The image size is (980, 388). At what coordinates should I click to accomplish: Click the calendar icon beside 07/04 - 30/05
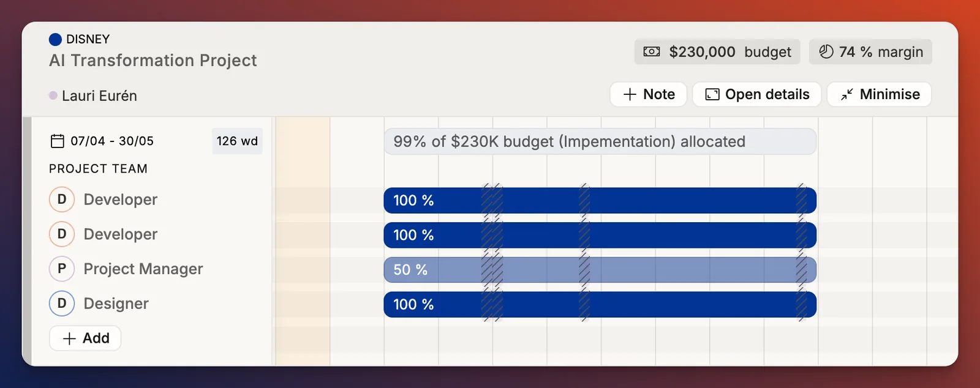57,141
